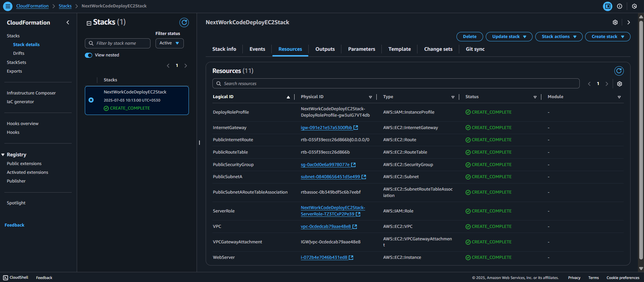Image resolution: width=644 pixels, height=282 pixels.
Task: Sort by Physical ID column
Action: (x=370, y=97)
